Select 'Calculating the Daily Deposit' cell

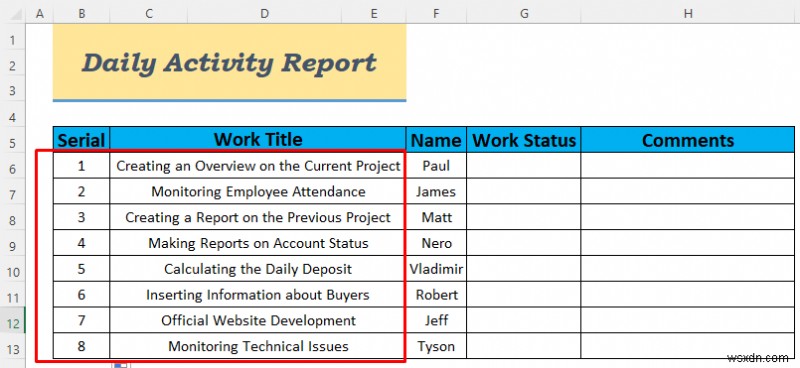(258, 268)
